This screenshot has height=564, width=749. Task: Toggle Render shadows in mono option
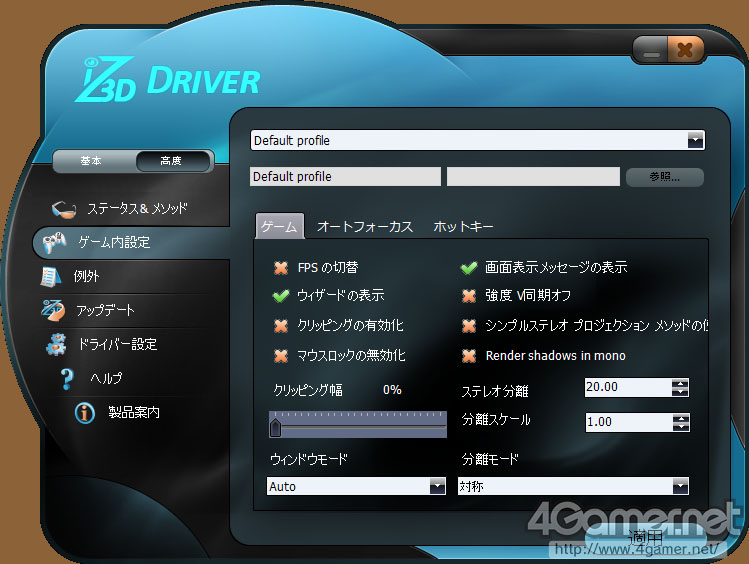point(469,356)
